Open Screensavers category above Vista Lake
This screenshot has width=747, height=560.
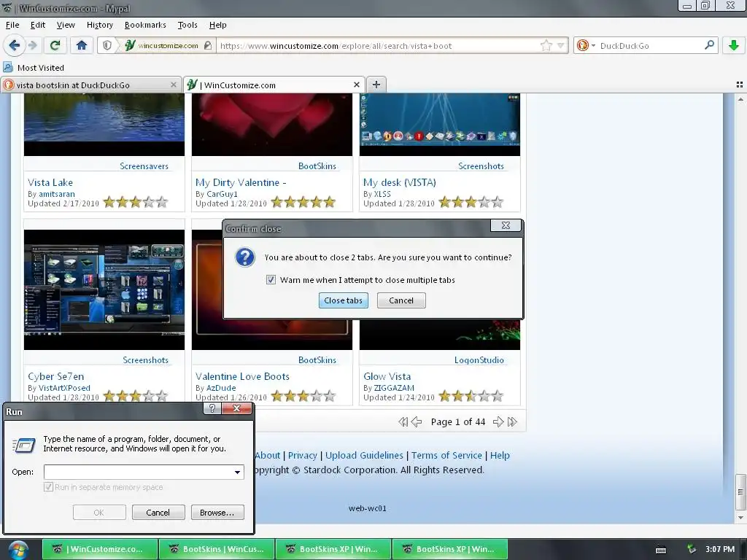[144, 166]
